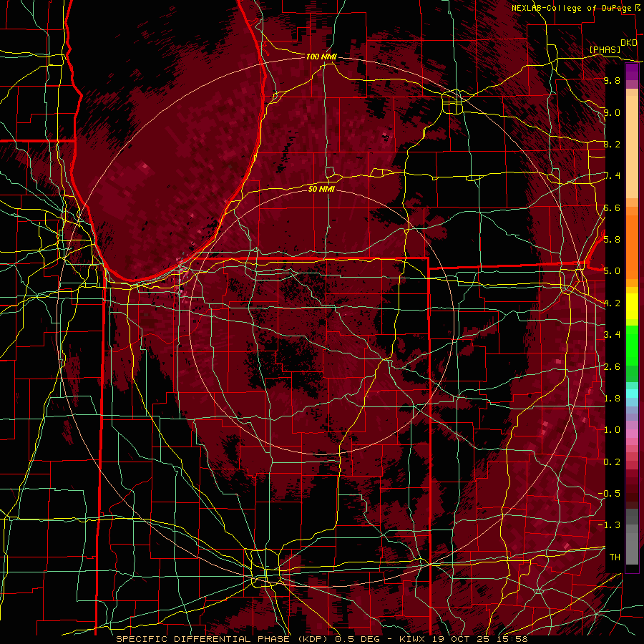Pick the cyan color bar segment

632,393
